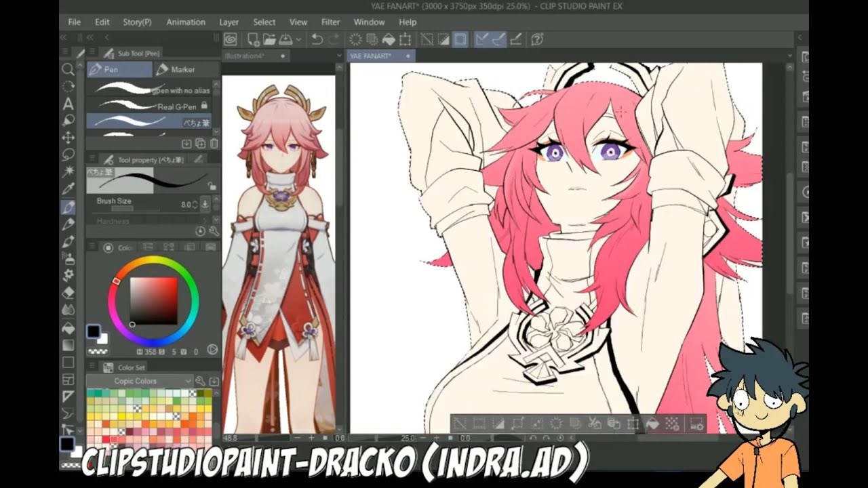This screenshot has height=488, width=868.
Task: Select the Lasso selection tool
Action: (68, 155)
